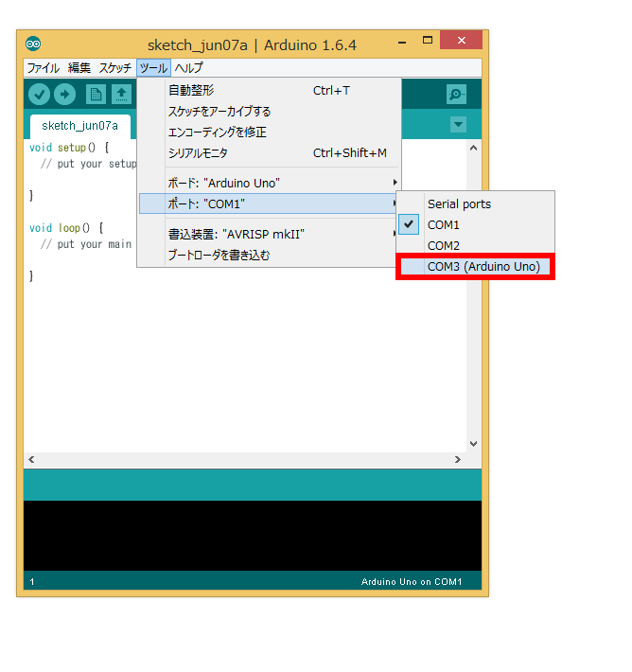Viewport: 632px width, 672px height.
Task: Click "Arduino Uno on COM1" status text
Action: [x=412, y=581]
